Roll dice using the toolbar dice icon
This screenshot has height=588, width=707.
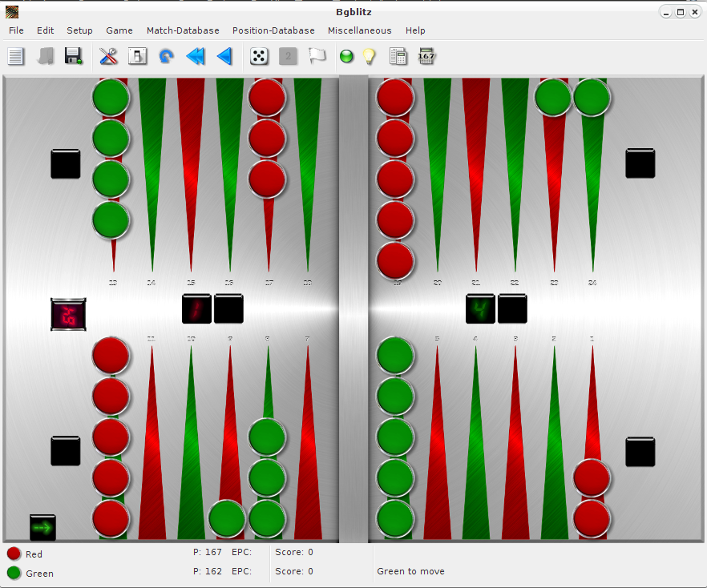tap(259, 56)
